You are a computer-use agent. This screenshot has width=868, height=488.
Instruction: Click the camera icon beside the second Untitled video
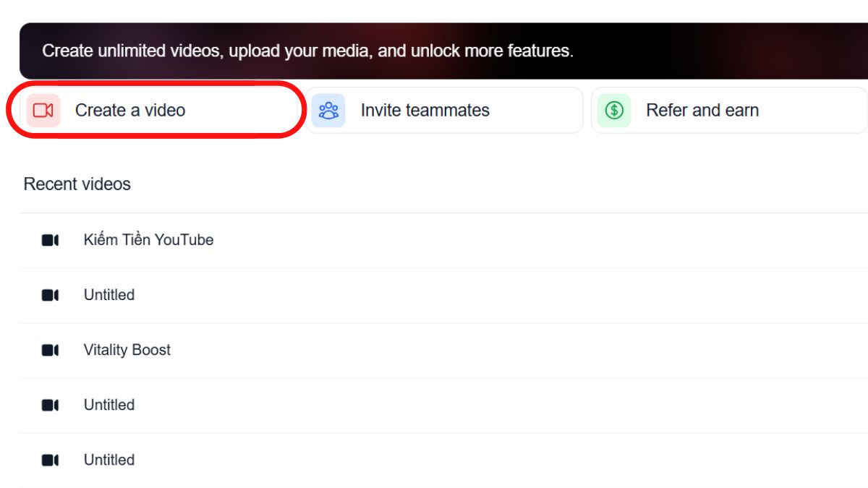(50, 405)
